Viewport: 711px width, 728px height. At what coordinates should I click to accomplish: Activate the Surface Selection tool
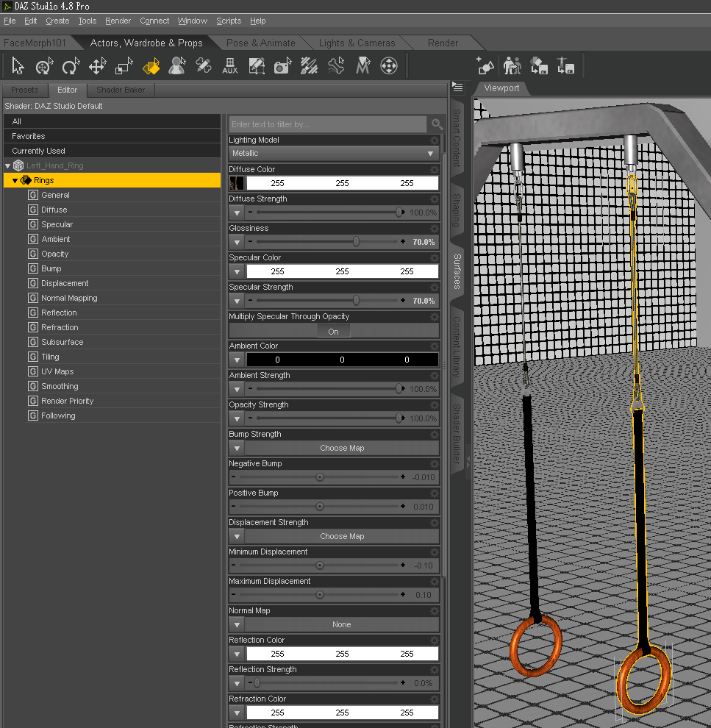(151, 66)
